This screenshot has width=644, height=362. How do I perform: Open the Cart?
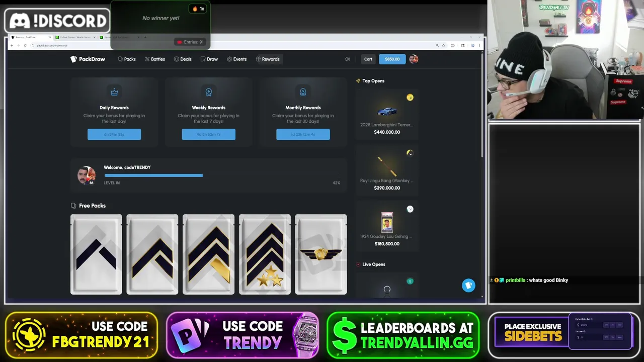[368, 59]
